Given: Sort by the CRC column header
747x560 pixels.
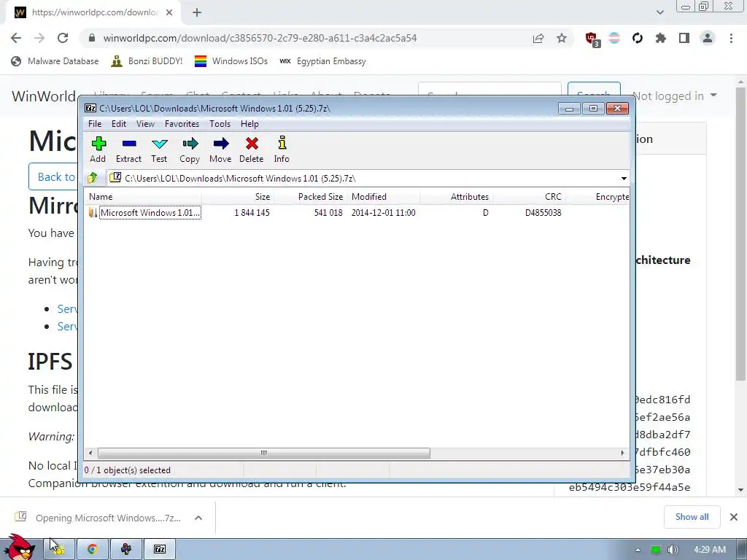Looking at the screenshot, I should click(x=530, y=197).
